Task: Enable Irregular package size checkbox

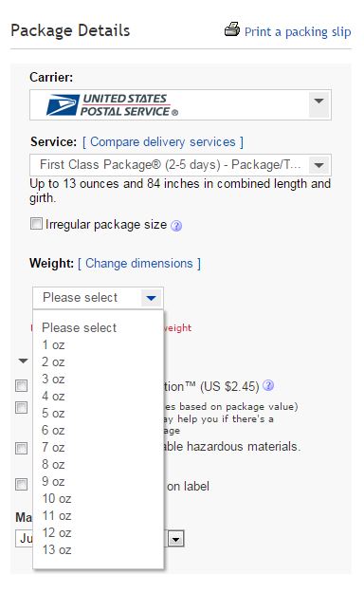Action: (x=36, y=224)
